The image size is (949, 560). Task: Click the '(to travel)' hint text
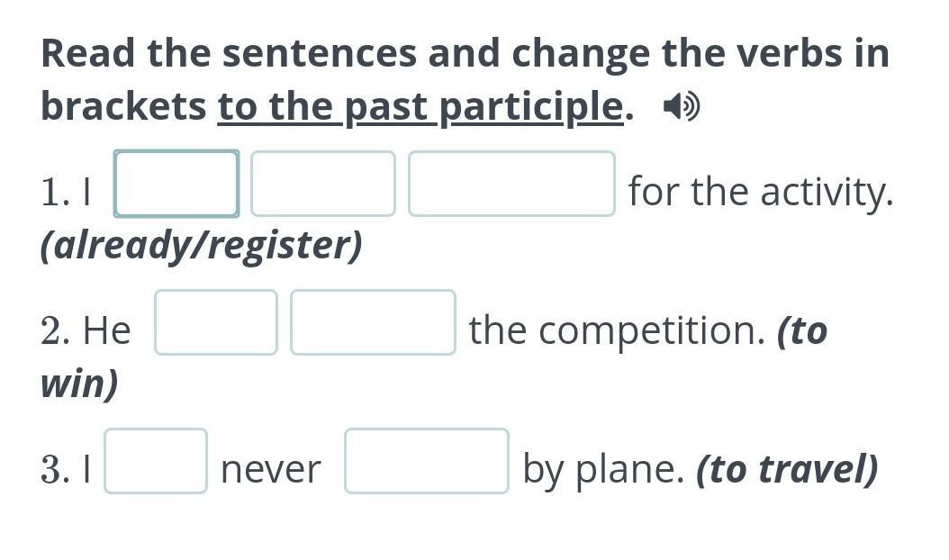coord(787,469)
